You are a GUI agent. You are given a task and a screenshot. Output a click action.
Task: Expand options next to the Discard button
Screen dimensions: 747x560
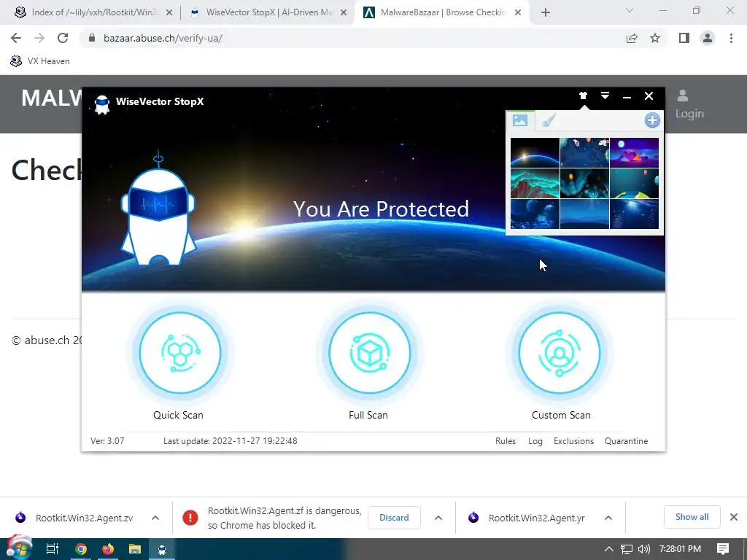(x=438, y=518)
